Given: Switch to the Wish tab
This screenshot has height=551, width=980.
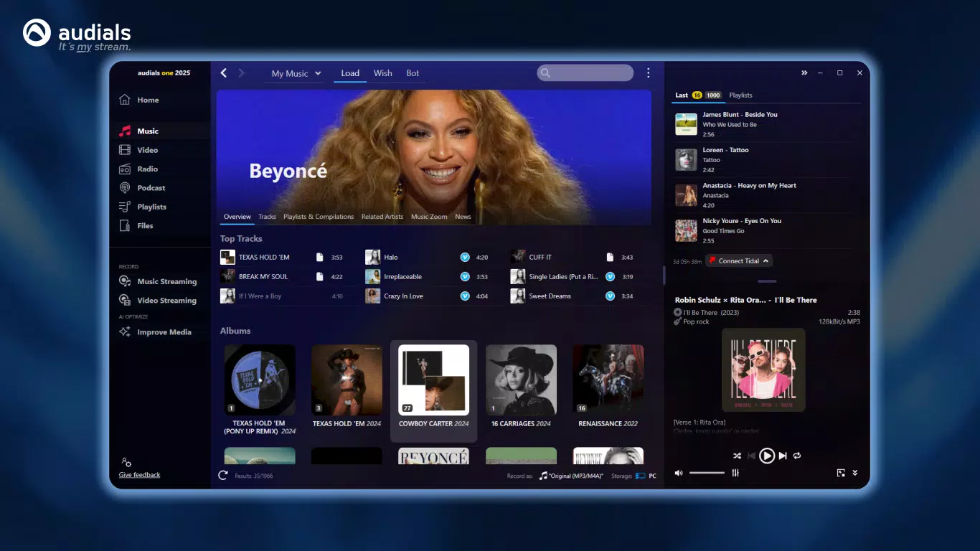Looking at the screenshot, I should click(x=383, y=73).
